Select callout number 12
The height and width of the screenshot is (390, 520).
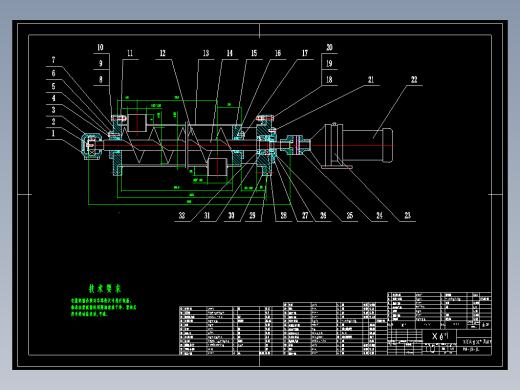pos(163,53)
